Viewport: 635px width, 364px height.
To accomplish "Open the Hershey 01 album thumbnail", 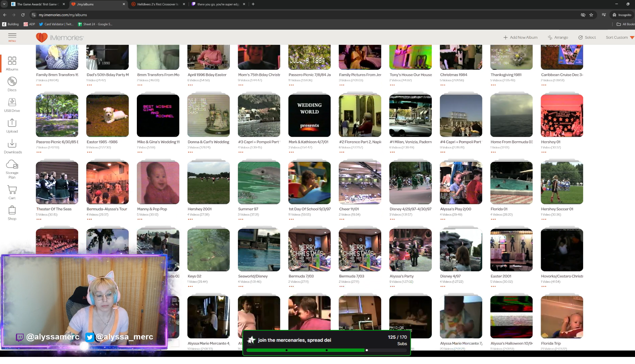I will coord(562,116).
